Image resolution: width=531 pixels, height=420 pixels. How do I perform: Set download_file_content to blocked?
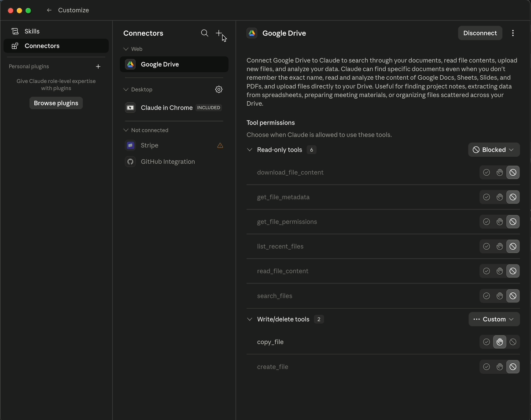[513, 173]
